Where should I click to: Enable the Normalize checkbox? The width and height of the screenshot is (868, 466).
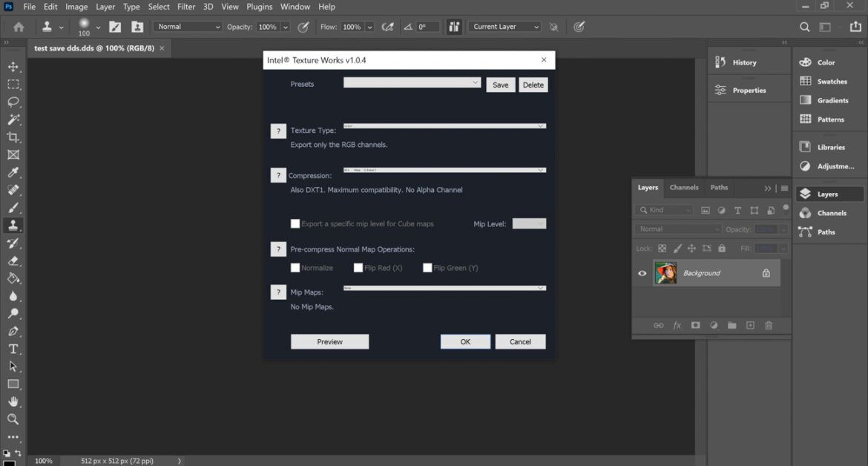(295, 267)
